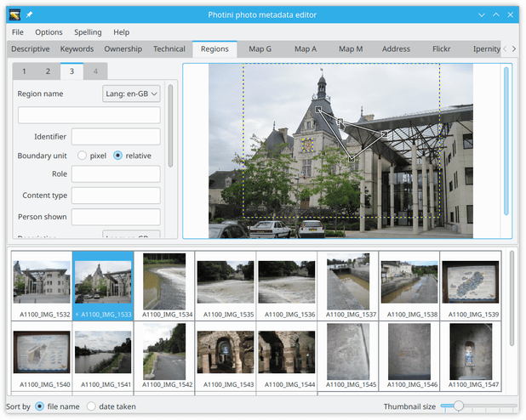Select thumbnail A1100_IMG_1534
Viewport: 526px width, 420px height.
164,286
